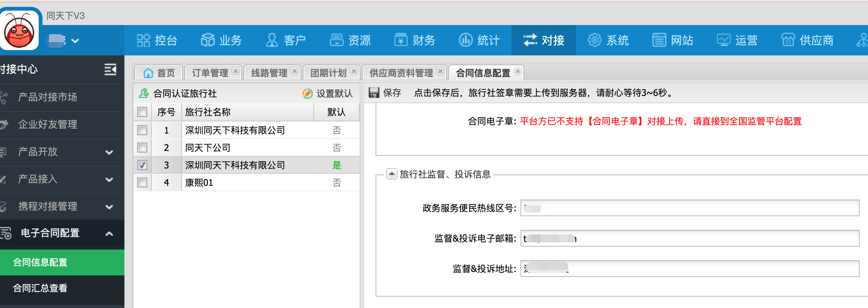Viewport: 868px width, 308px height.
Task: Open the 统计 statistics chart icon
Action: [x=465, y=40]
